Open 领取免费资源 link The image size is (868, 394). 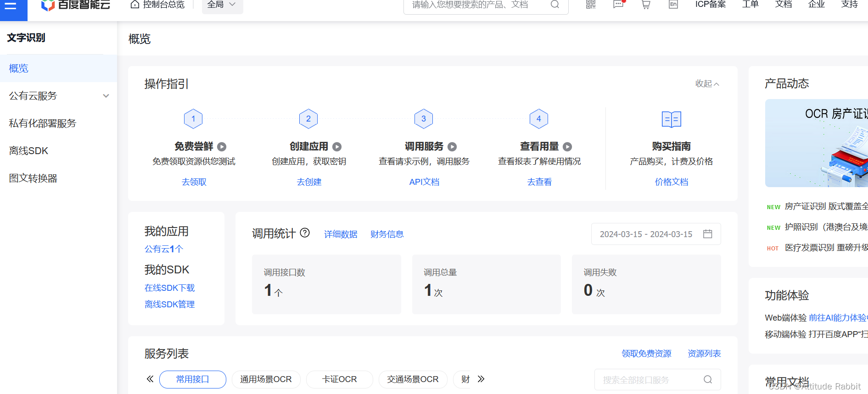tap(646, 354)
